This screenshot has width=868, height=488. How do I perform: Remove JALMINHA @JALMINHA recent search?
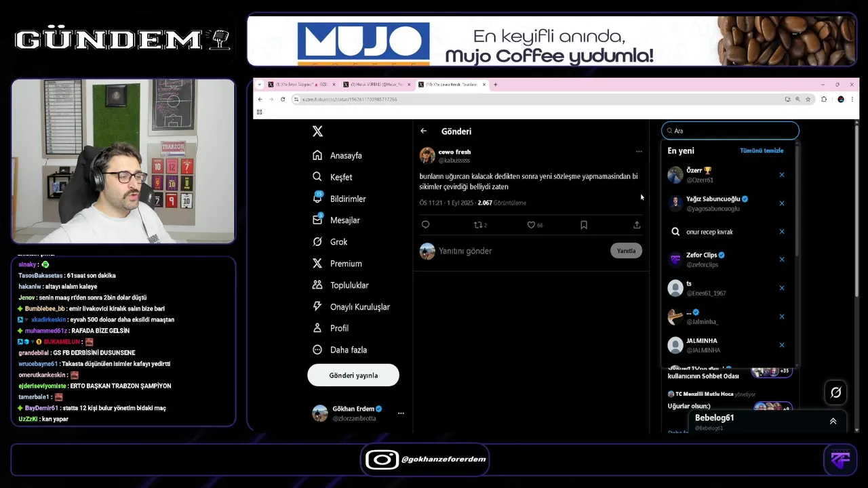[782, 345]
